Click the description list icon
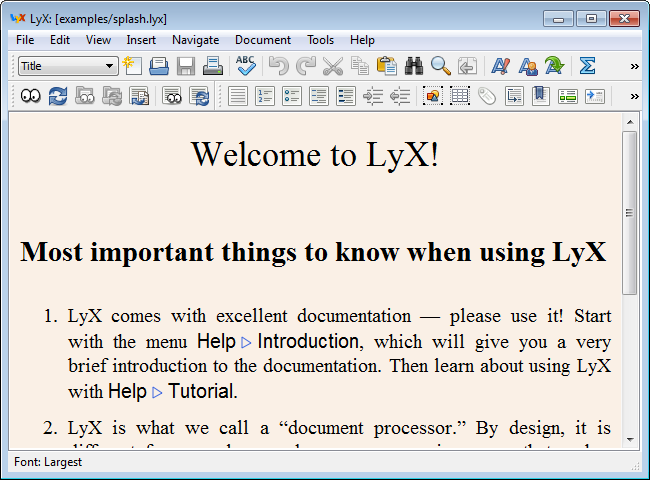The height and width of the screenshot is (480, 650). tap(346, 96)
